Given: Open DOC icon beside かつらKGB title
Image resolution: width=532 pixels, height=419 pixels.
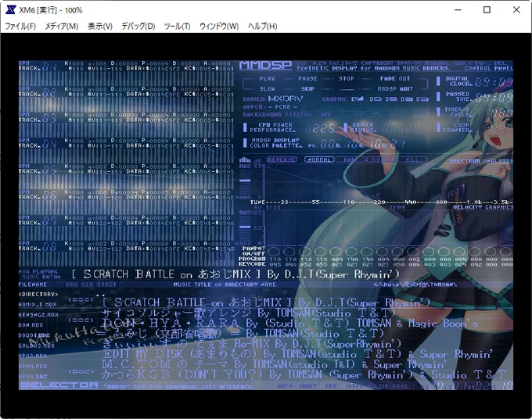Looking at the screenshot, I should (81, 371).
